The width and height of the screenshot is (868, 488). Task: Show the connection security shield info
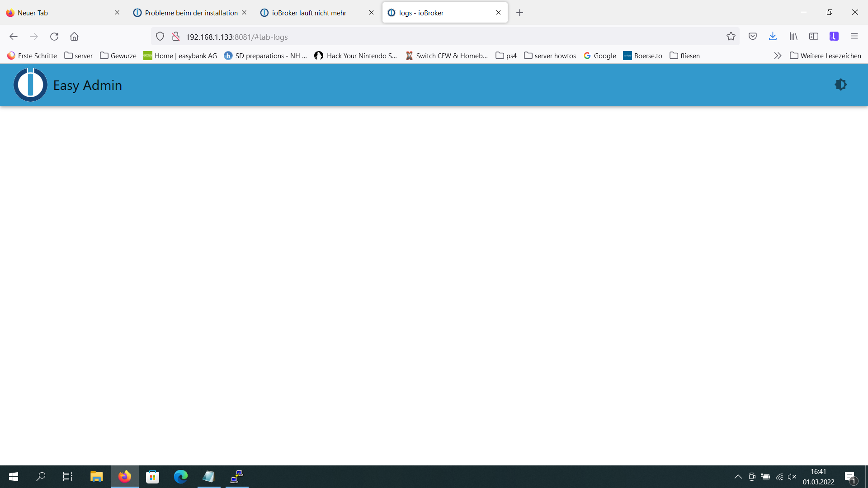160,37
